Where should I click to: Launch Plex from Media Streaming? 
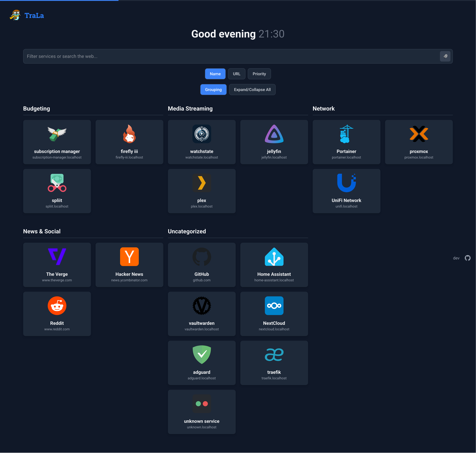tap(202, 183)
